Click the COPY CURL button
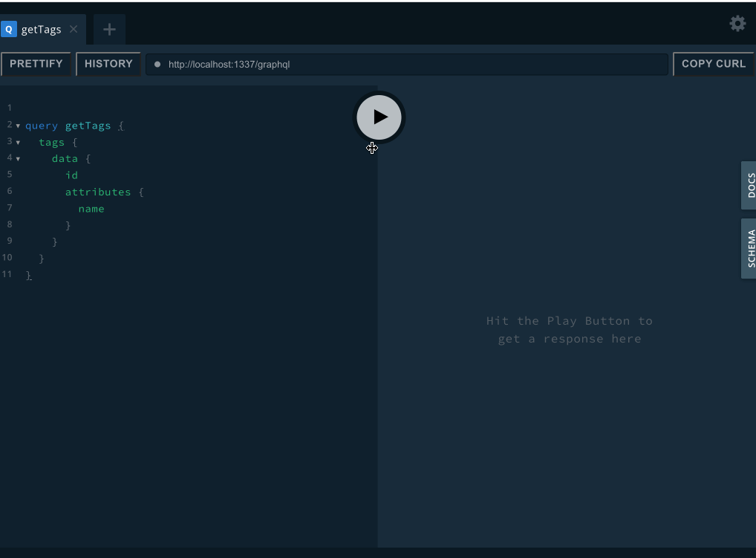The width and height of the screenshot is (756, 558). point(714,63)
